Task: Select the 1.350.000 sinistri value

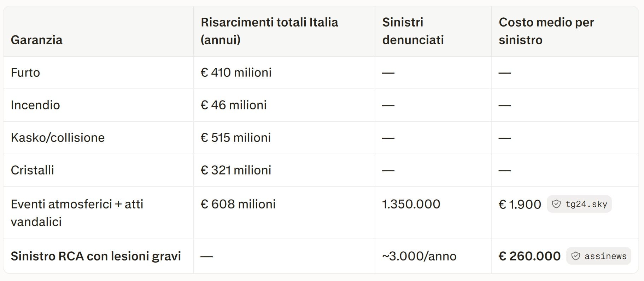Action: click(411, 204)
